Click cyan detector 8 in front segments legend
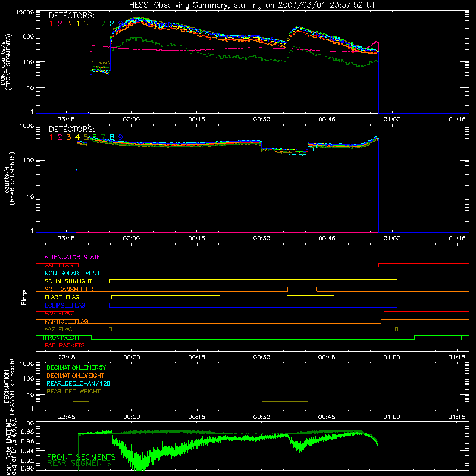Image resolution: width=476 pixels, height=476 pixels. 112,24
